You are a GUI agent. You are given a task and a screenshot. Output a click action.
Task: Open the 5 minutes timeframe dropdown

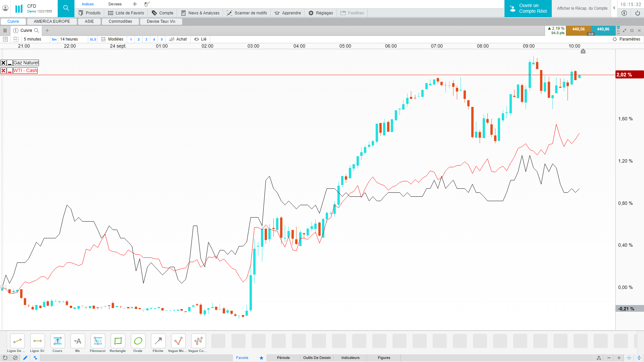33,39
